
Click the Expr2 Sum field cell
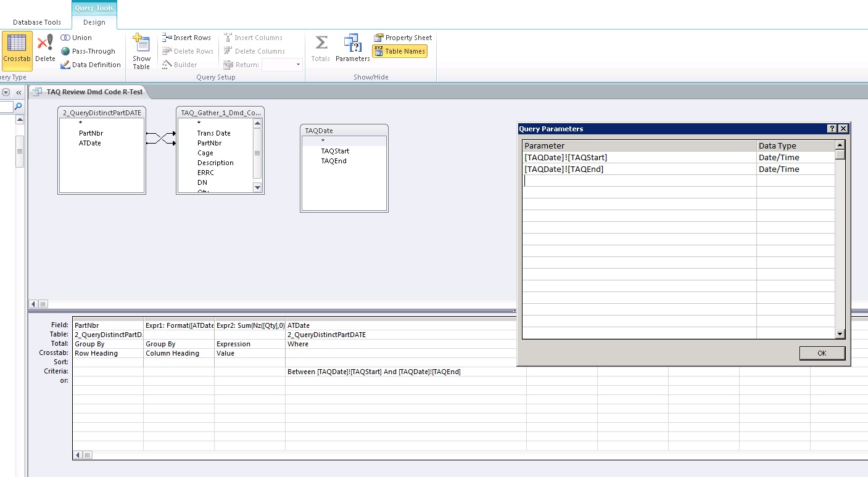(250, 325)
